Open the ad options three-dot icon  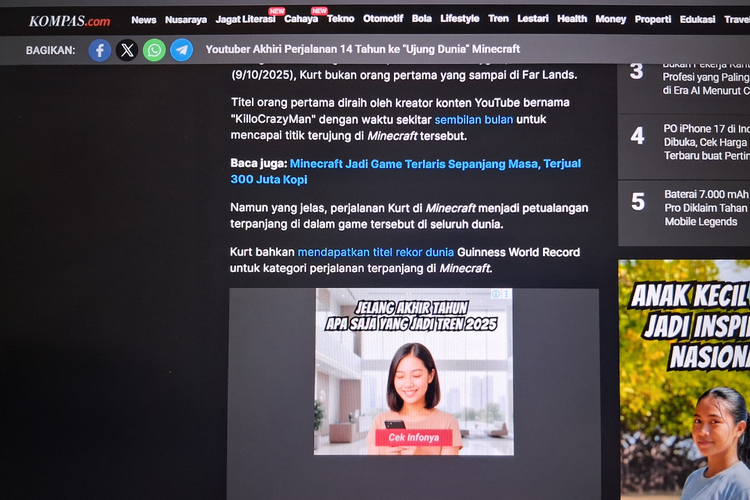tap(507, 294)
